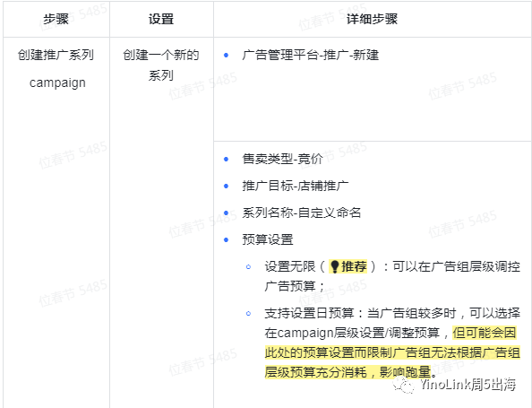The image size is (532, 408).
Task: Click the 详细步骤 column header
Action: [x=372, y=19]
